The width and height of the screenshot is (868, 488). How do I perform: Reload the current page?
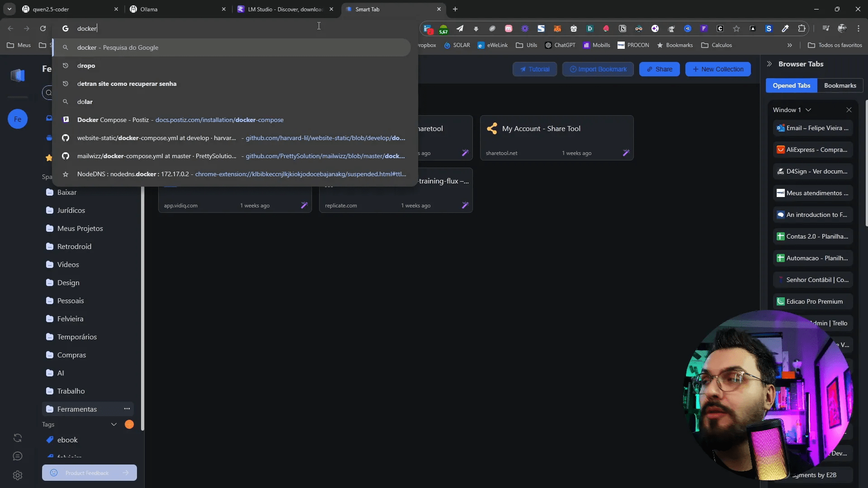tap(43, 28)
